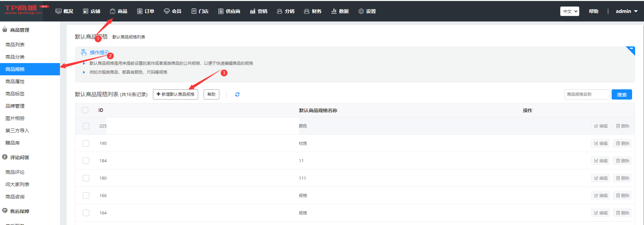Viewport: 644px width, 225px height.
Task: Click the refresh icon beside the Help button
Action: 237,94
